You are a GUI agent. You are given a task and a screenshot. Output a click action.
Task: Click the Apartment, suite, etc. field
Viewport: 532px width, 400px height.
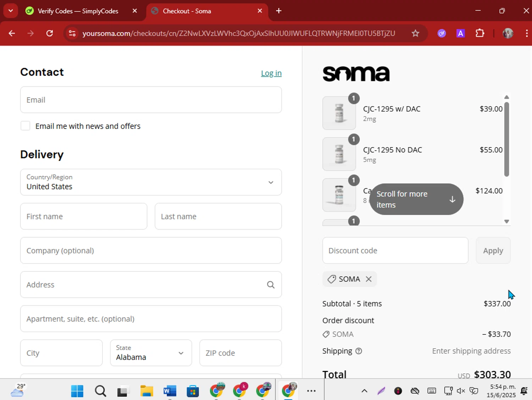tap(151, 319)
